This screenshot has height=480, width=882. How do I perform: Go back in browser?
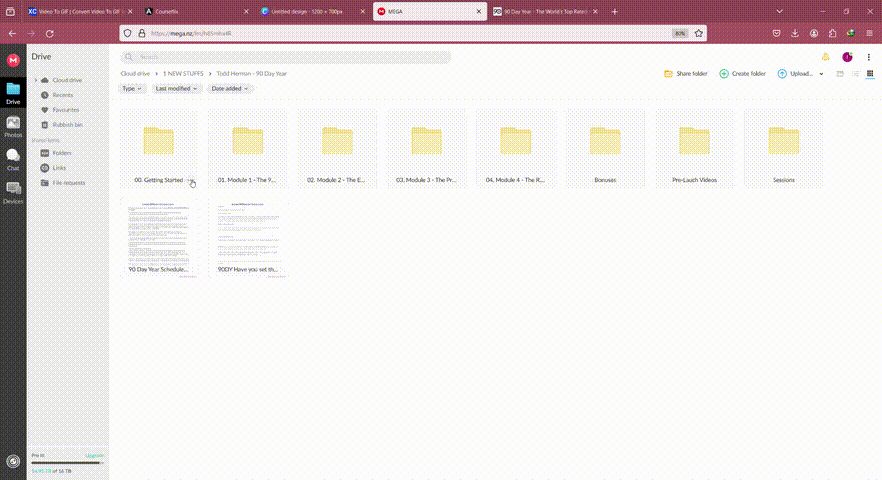[x=12, y=34]
